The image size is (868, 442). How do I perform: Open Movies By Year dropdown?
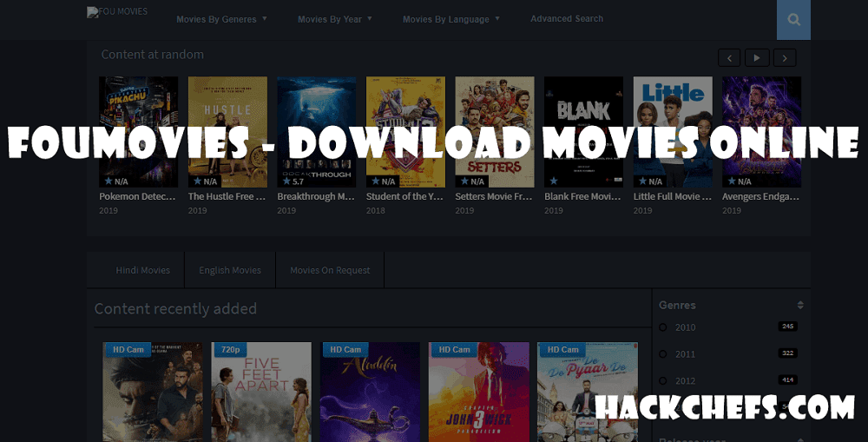pos(335,19)
